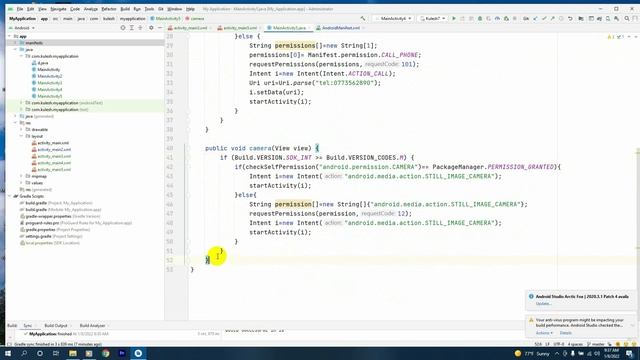Collapse the layout folder
The image size is (640, 360).
[21, 136]
